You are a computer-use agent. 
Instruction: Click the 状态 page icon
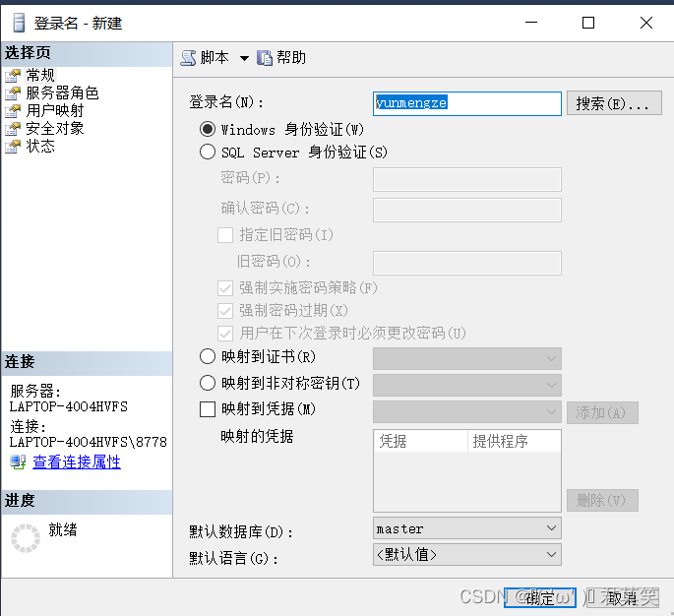tap(13, 147)
